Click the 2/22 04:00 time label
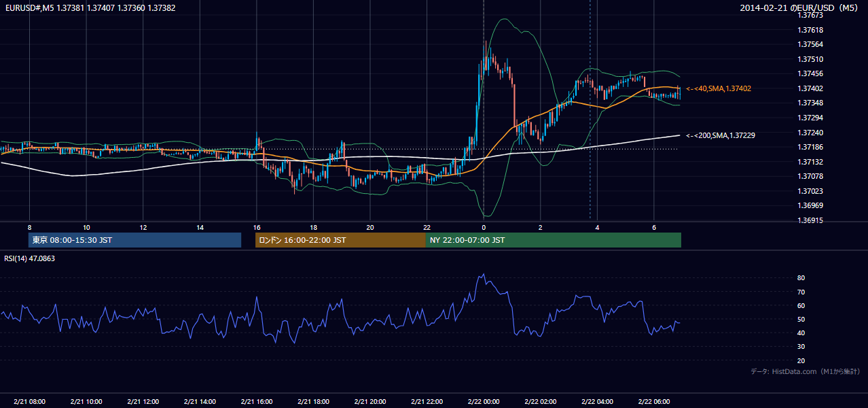This screenshot has width=868, height=408. click(597, 401)
